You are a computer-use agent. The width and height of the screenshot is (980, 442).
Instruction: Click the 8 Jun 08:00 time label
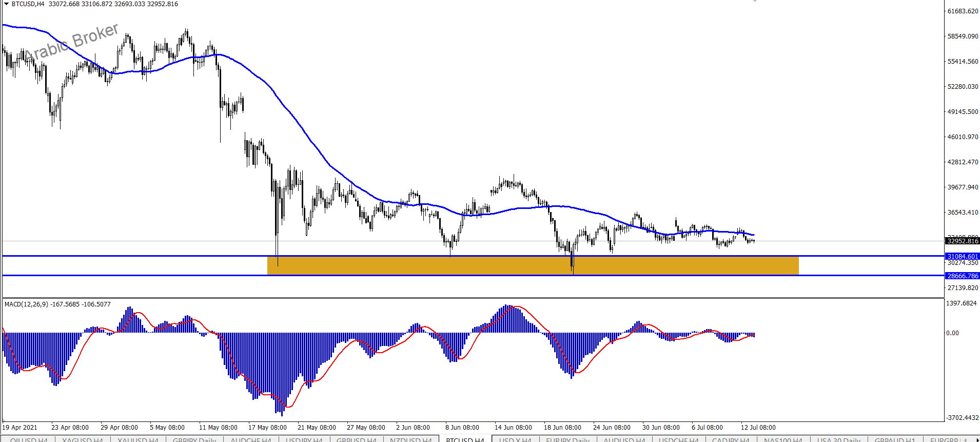click(x=462, y=427)
